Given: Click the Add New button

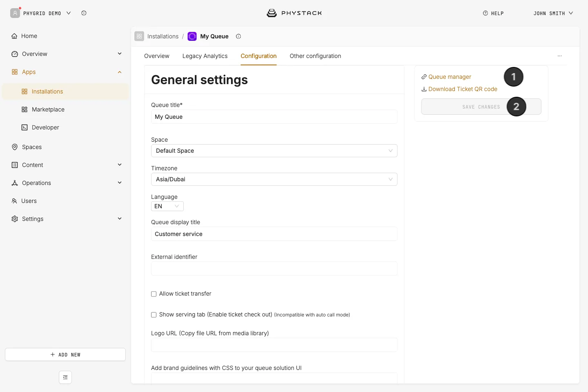Looking at the screenshot, I should pyautogui.click(x=65, y=354).
